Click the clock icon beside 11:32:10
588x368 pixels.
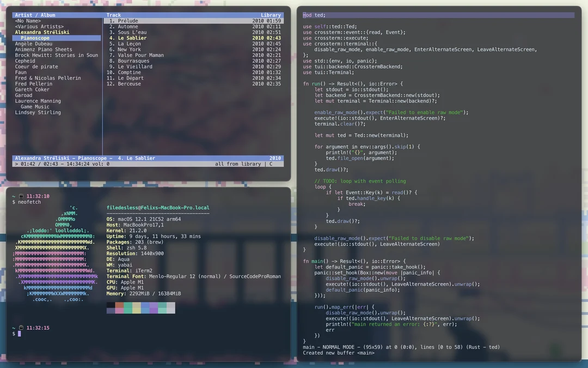tap(21, 196)
